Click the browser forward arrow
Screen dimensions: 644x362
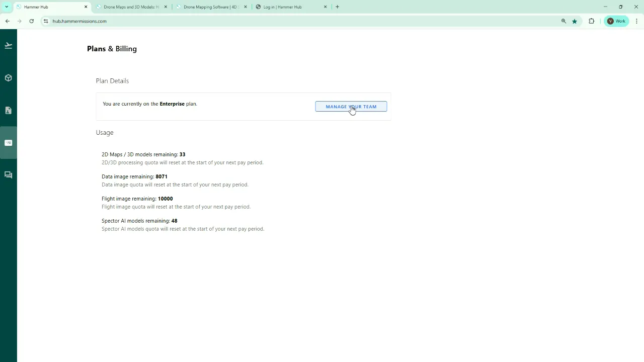tap(19, 21)
